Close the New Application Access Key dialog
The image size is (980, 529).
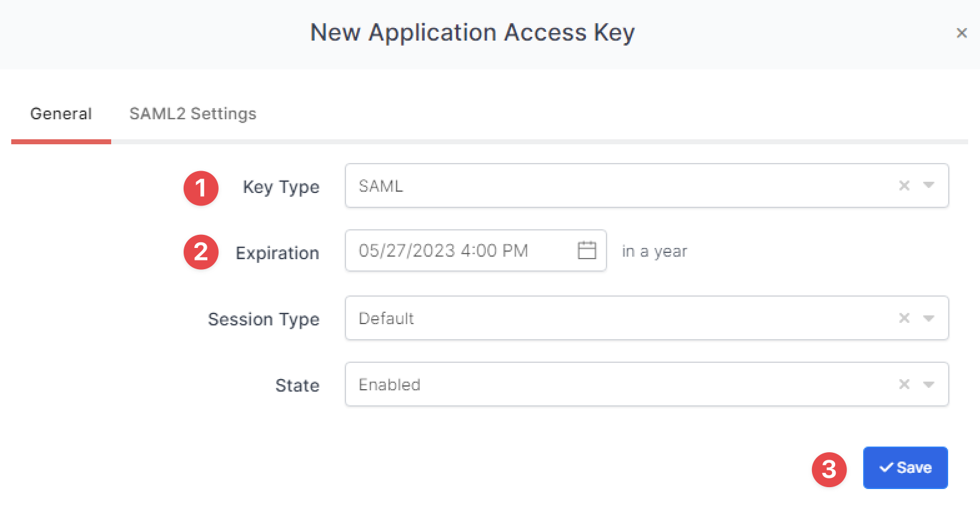pos(962,32)
